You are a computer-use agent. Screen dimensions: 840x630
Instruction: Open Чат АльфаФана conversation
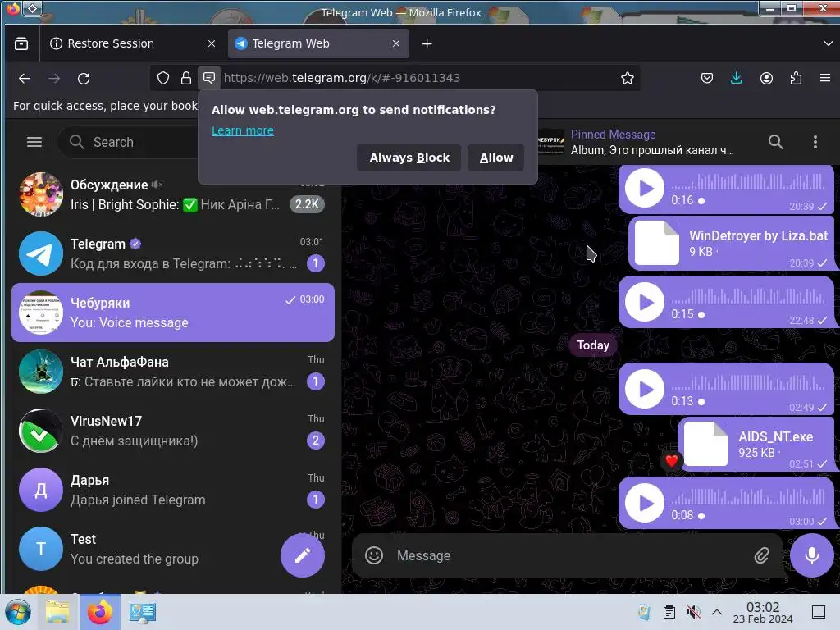[172, 372]
